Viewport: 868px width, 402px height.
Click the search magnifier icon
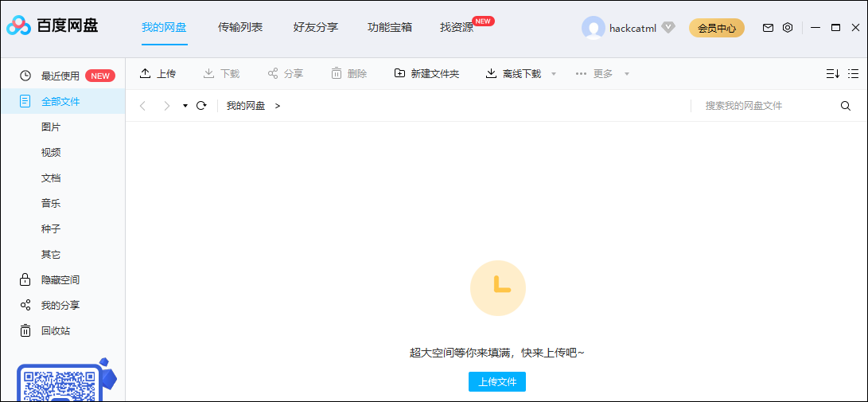[x=845, y=106]
